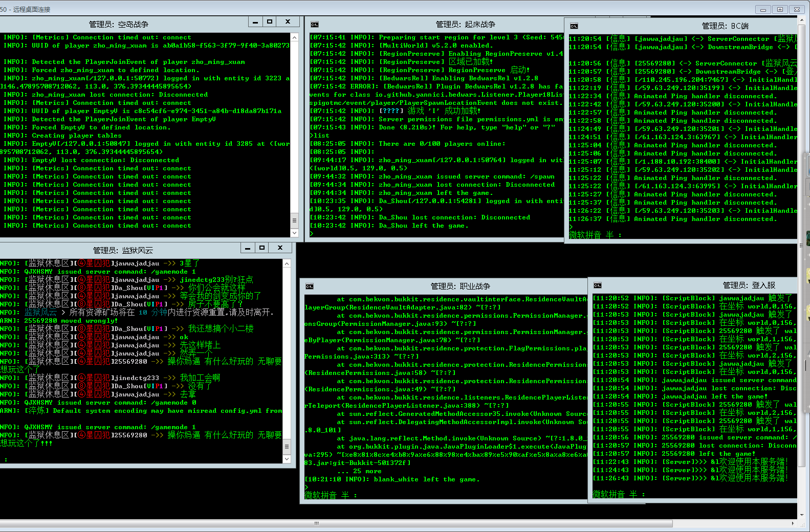Click the remote desktop connection title text
Viewport: 810px width, 532px height.
click(25, 9)
